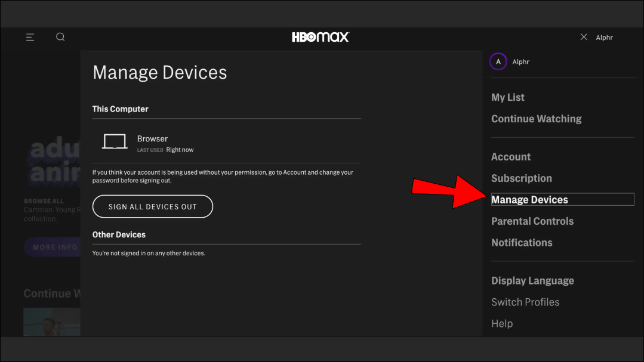The image size is (644, 362).
Task: Select the Alphr profile avatar
Action: [498, 61]
